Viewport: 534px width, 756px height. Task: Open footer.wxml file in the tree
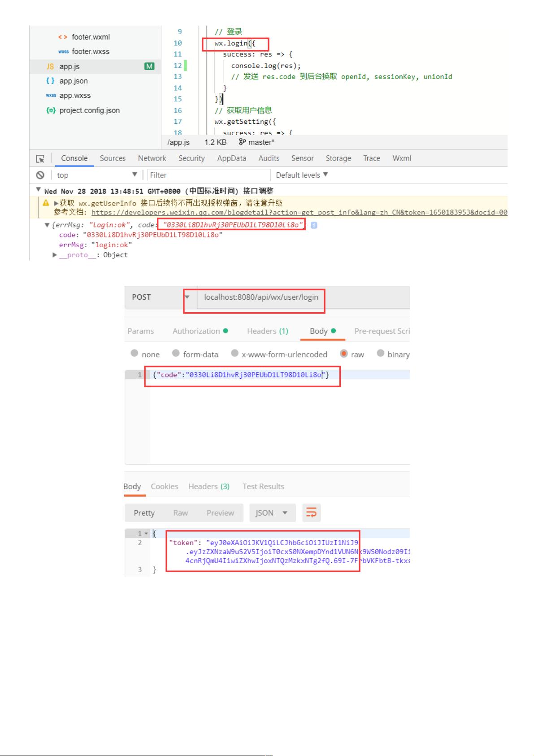(91, 37)
